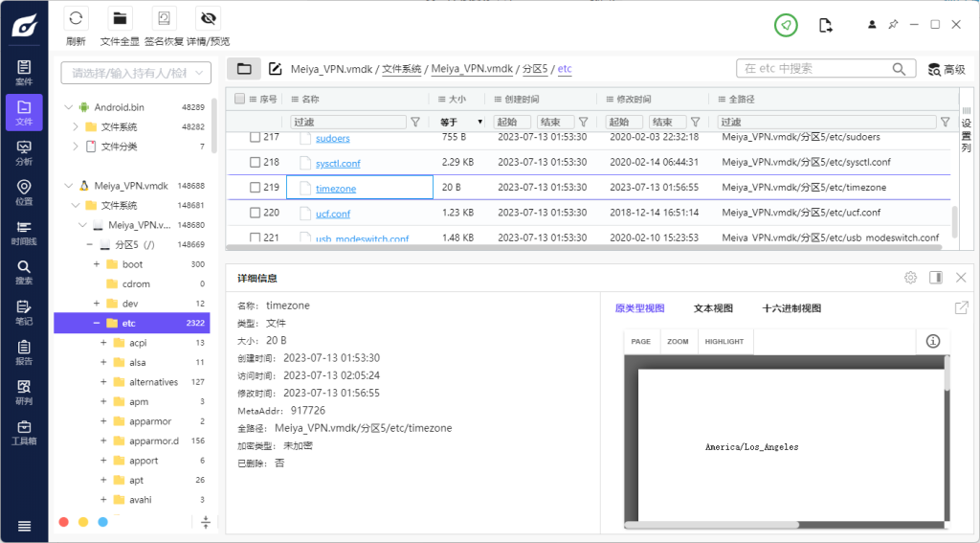Click the 刷新 refresh icon
Screen dimensions: 980x543
(x=76, y=18)
